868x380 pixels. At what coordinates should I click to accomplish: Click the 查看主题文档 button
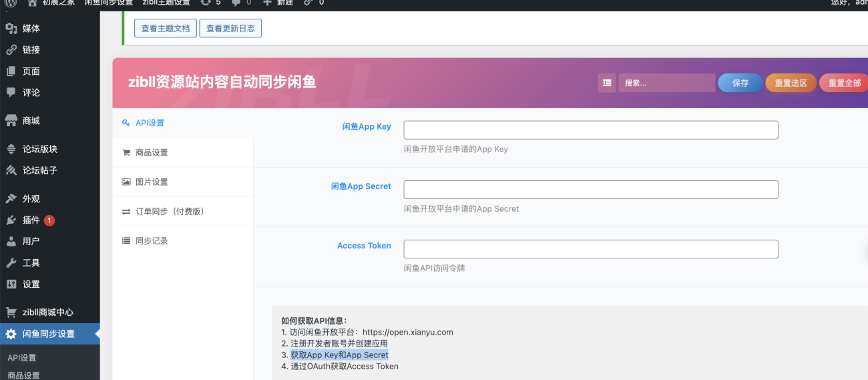pos(166,28)
